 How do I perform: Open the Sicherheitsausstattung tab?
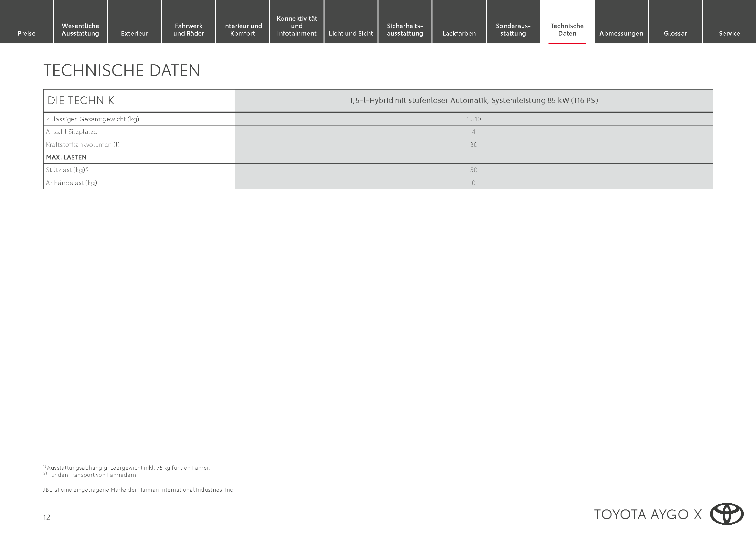tap(405, 29)
